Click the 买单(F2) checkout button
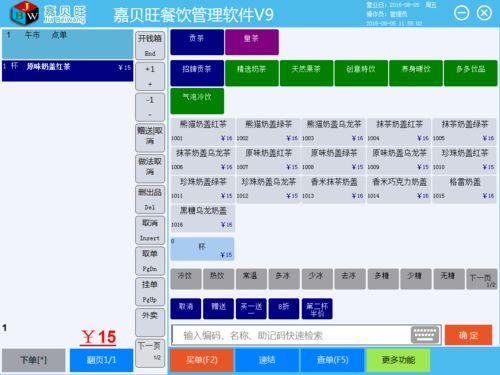This screenshot has width=500, height=375. [202, 360]
